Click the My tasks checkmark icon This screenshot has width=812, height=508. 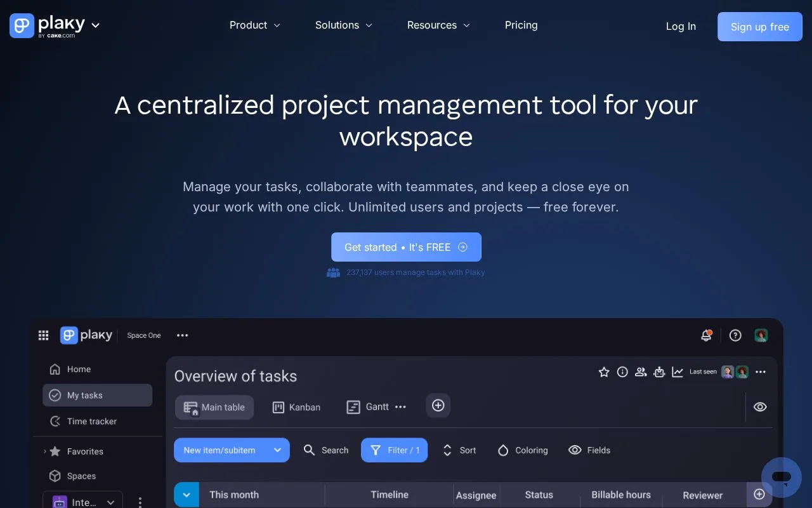pyautogui.click(x=55, y=395)
